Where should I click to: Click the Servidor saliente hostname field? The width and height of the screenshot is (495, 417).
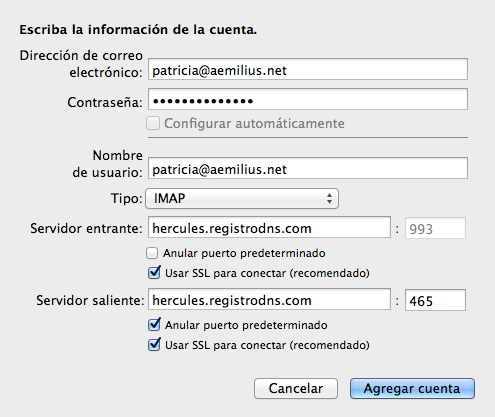269,300
